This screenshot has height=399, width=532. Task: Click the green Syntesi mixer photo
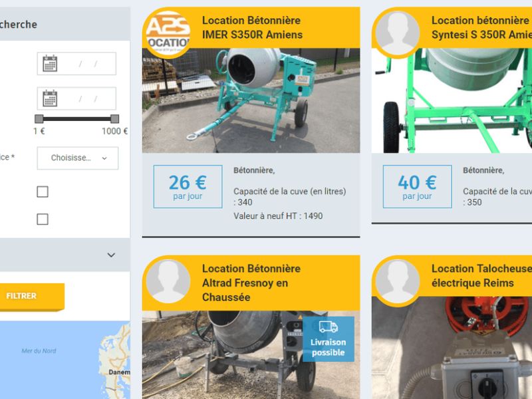(452, 100)
